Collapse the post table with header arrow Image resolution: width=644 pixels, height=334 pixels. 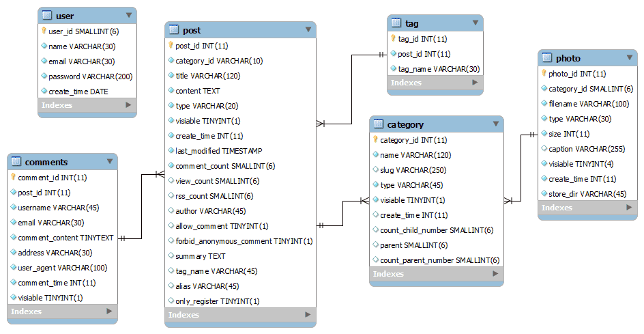308,30
